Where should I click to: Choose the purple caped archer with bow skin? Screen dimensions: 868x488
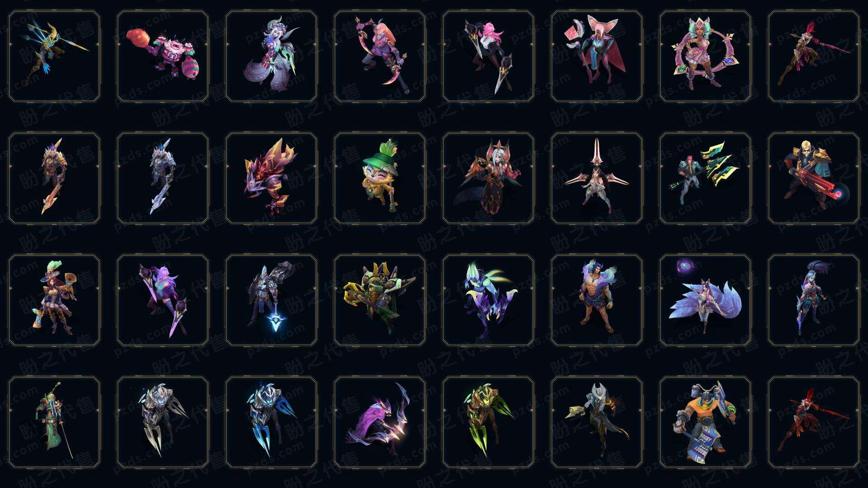pyautogui.click(x=380, y=422)
